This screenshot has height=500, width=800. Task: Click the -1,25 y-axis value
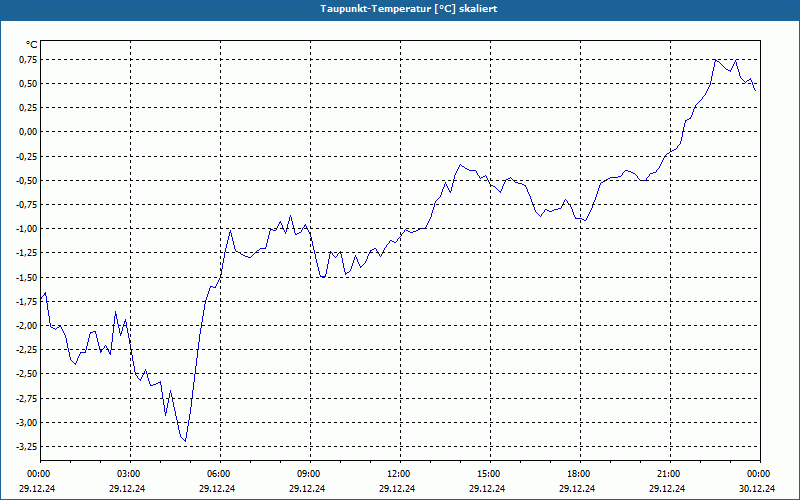point(27,253)
